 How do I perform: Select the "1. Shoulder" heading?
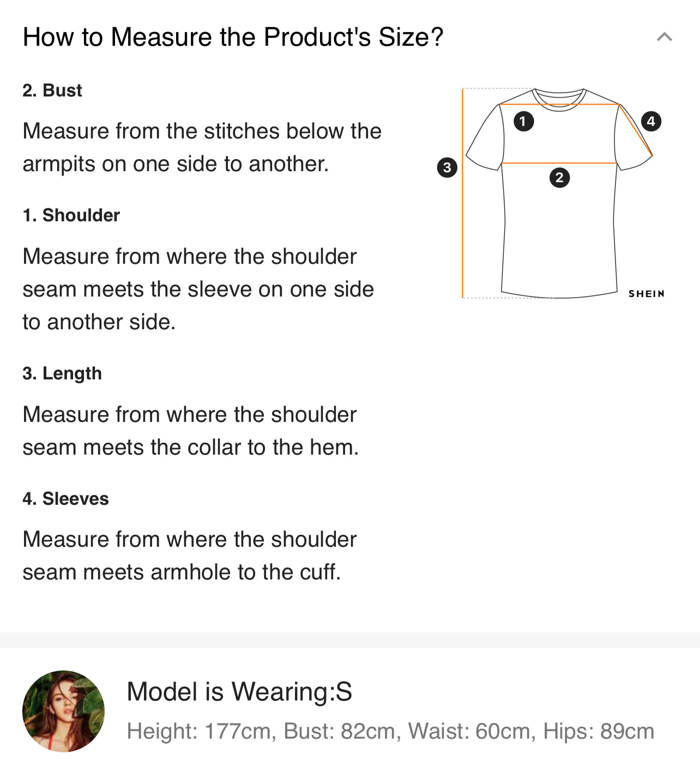[71, 215]
